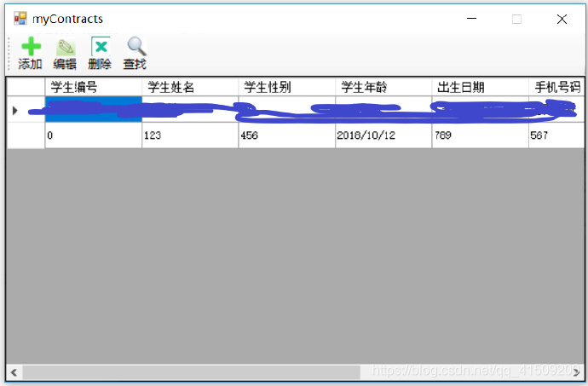
Task: Click the horizontal scrollbar left arrow
Action: [14, 372]
